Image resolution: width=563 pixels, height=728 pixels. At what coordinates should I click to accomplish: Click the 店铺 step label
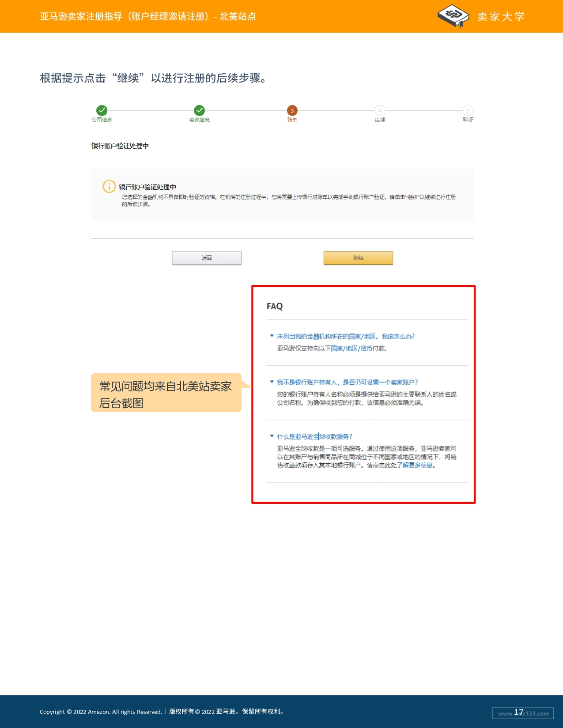point(380,120)
